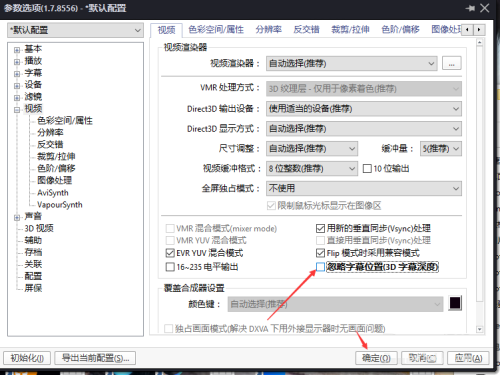Click the pin icon in title bar
Screen dimensions: 500x375
tap(470, 8)
